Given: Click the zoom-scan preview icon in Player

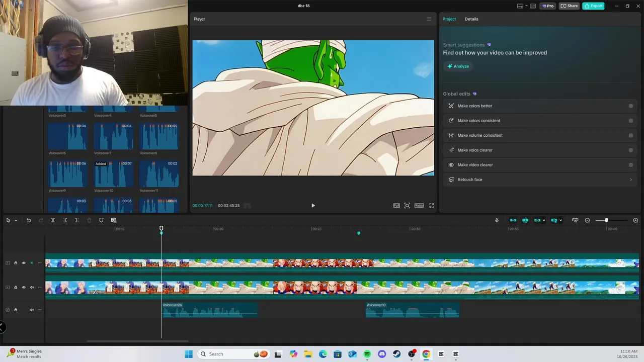Looking at the screenshot, I should point(407,206).
